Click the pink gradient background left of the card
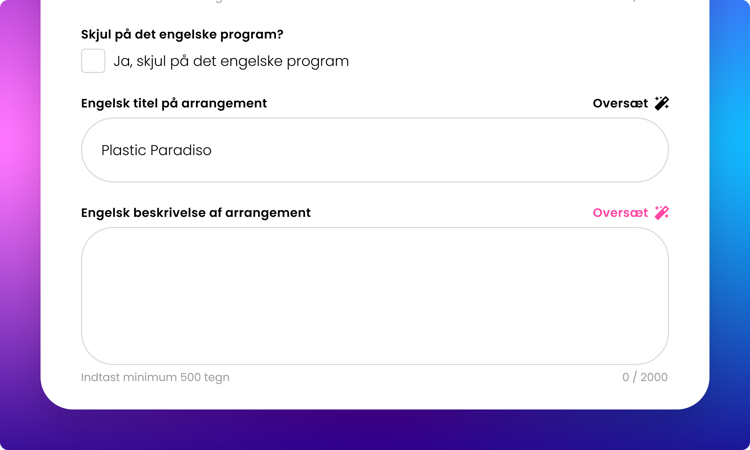 (19, 143)
